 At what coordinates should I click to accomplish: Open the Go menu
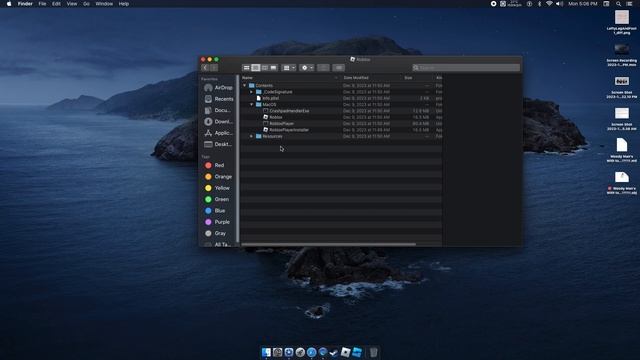86,4
